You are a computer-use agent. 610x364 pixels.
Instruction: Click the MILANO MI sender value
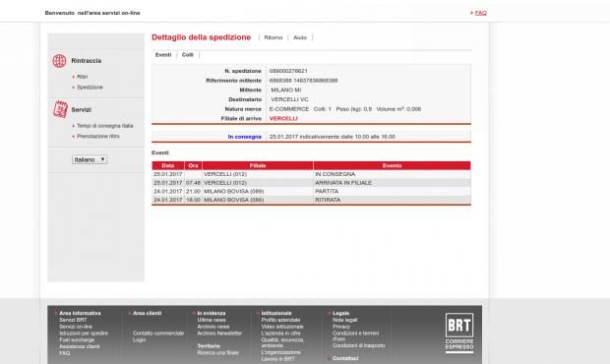click(x=286, y=90)
